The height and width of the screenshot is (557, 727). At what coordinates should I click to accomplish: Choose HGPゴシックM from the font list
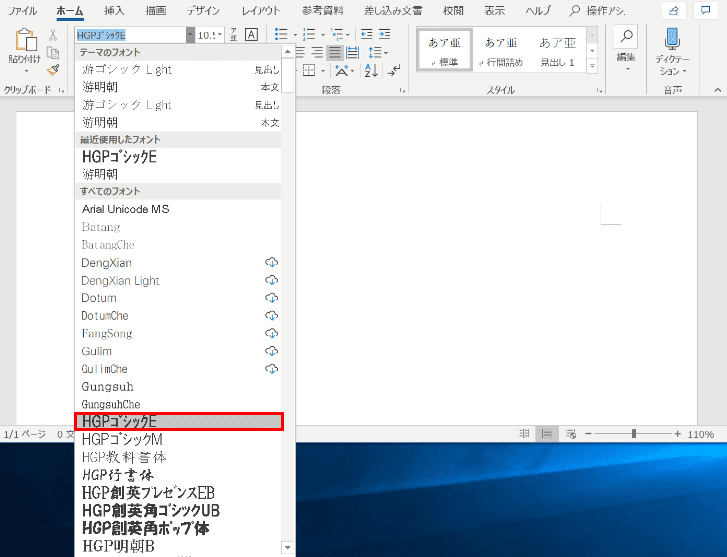[178, 439]
